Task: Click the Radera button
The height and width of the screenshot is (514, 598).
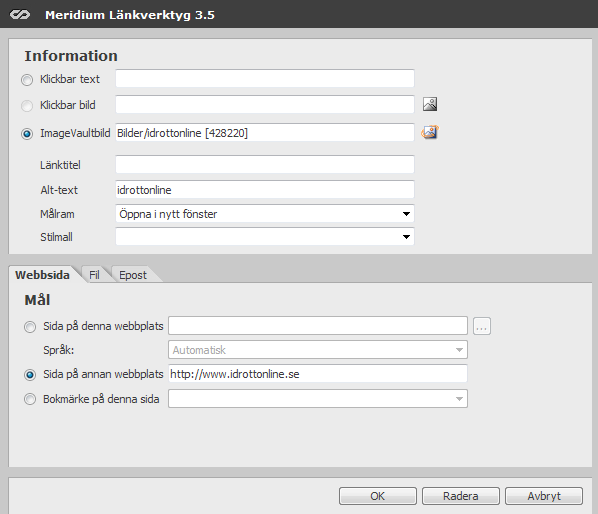Action: 461,496
